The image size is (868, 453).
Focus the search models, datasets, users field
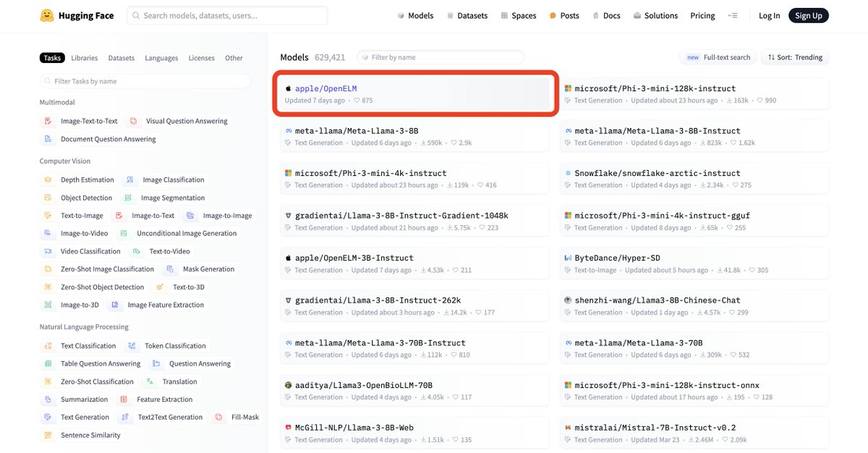(x=227, y=15)
